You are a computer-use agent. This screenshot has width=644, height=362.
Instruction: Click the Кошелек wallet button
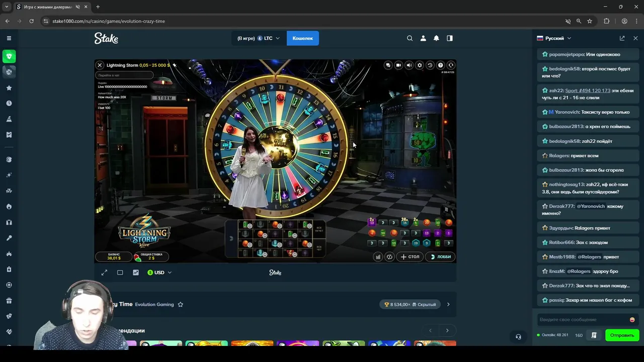click(x=303, y=38)
